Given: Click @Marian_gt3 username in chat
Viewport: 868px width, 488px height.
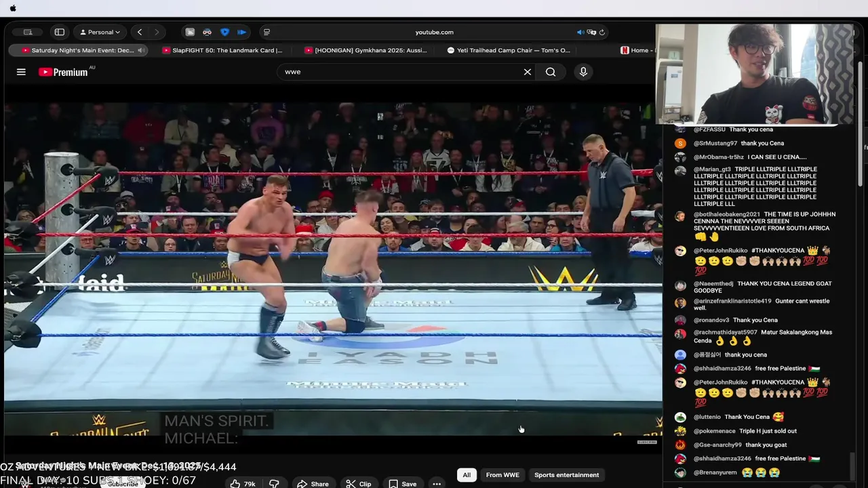Looking at the screenshot, I should (712, 169).
